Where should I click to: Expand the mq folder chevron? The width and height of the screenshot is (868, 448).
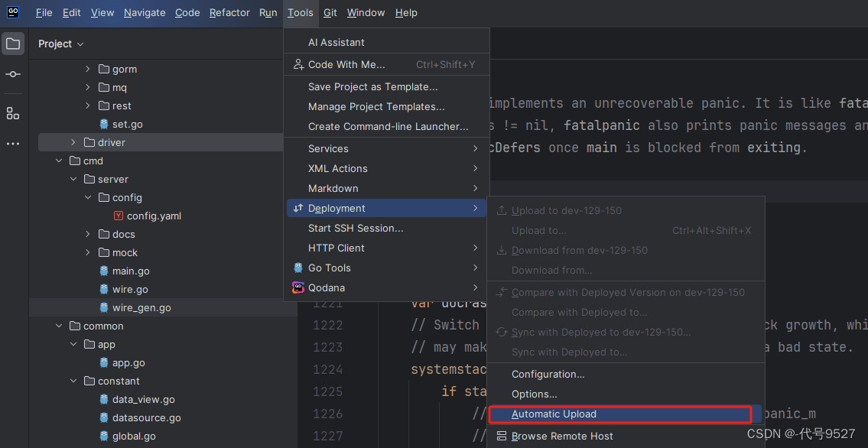point(87,87)
